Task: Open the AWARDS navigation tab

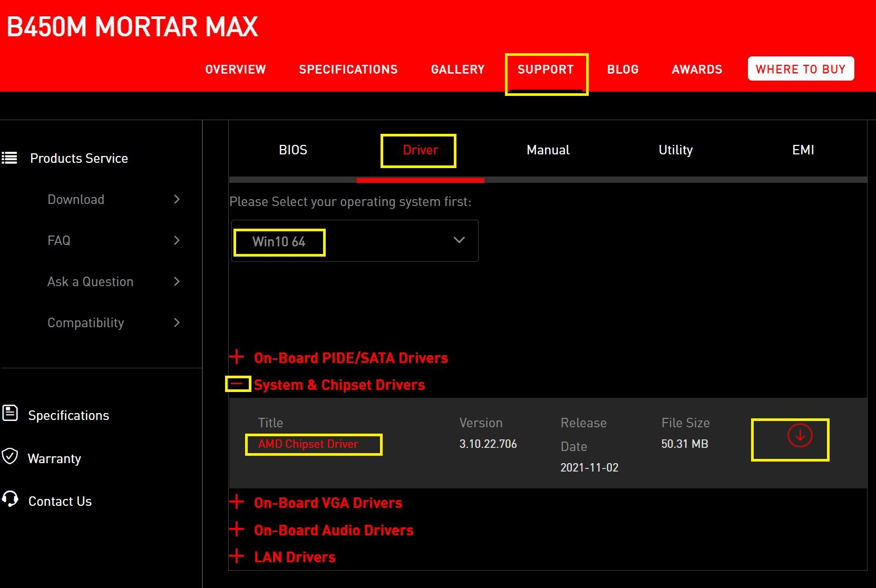Action: pos(697,70)
